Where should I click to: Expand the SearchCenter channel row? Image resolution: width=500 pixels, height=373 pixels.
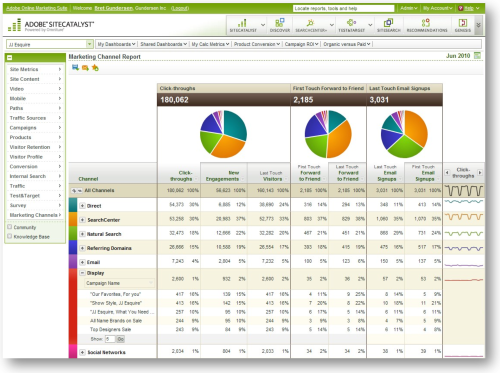[82, 220]
